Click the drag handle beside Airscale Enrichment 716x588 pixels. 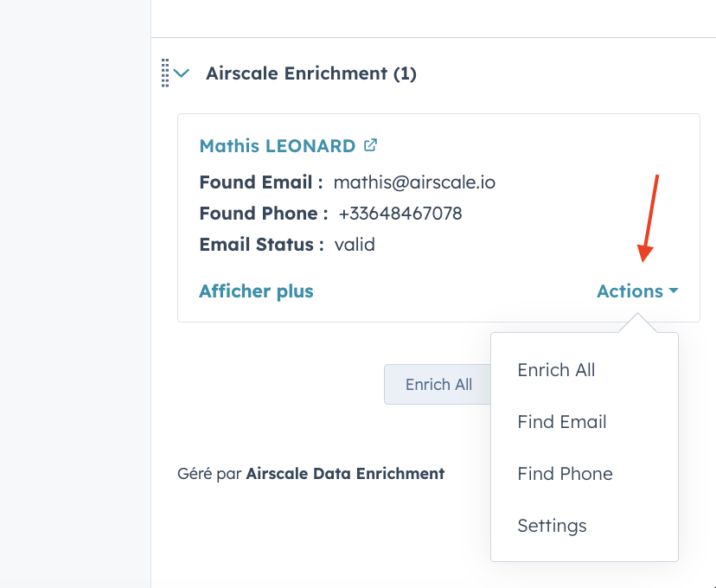pyautogui.click(x=167, y=73)
